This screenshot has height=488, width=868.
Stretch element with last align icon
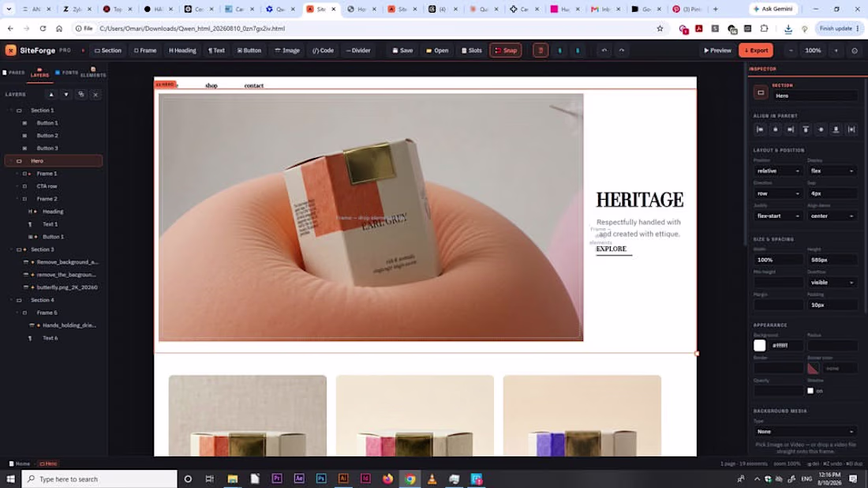tap(851, 129)
